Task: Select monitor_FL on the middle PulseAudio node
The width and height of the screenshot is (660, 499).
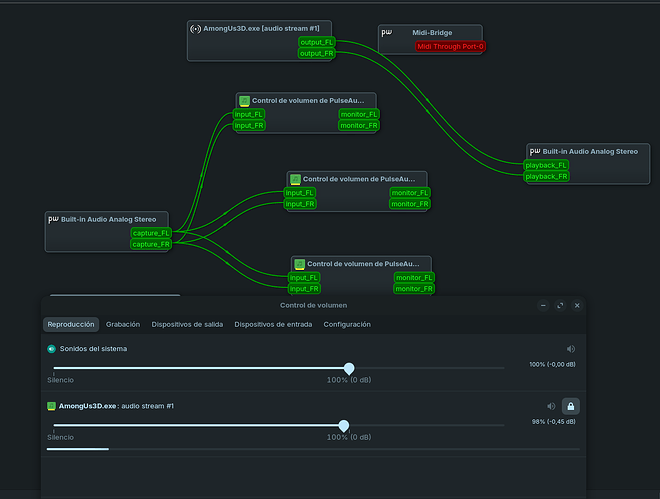Action: [x=410, y=193]
